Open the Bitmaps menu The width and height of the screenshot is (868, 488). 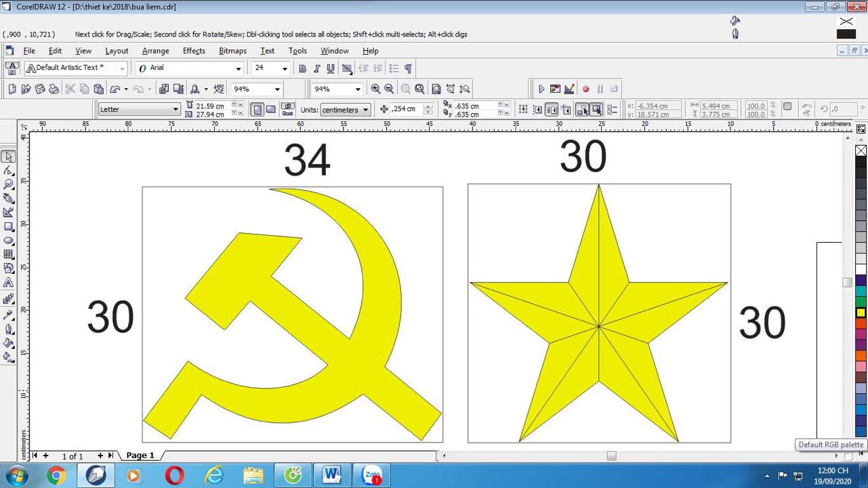(x=232, y=51)
